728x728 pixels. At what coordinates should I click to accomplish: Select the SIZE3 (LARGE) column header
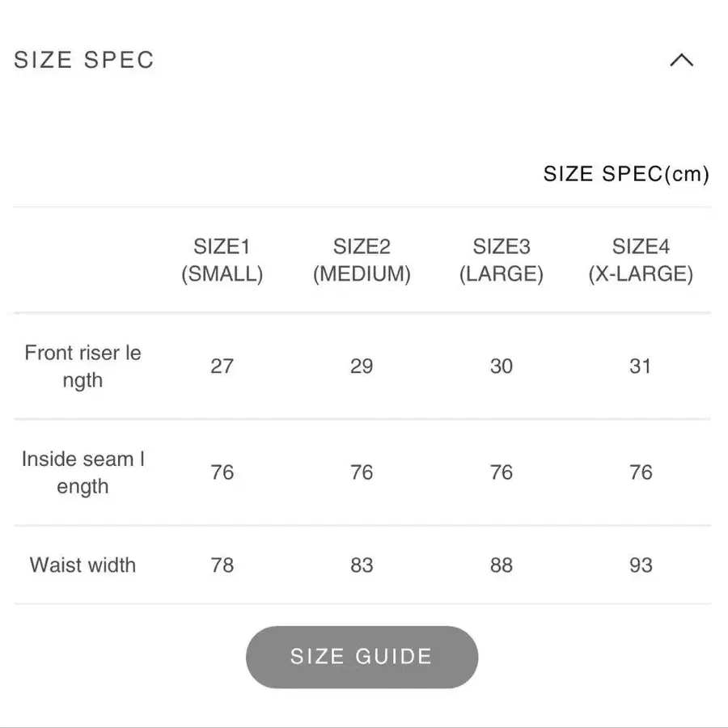tap(502, 260)
